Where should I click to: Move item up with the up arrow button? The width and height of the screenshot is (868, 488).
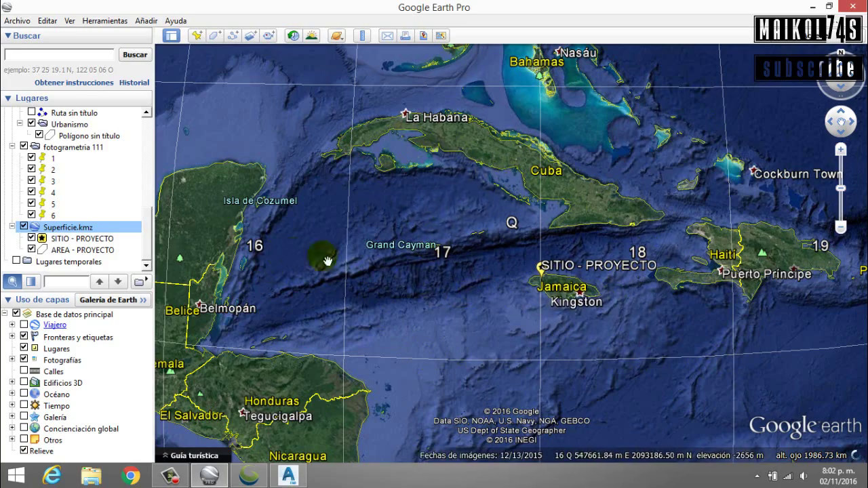point(100,281)
